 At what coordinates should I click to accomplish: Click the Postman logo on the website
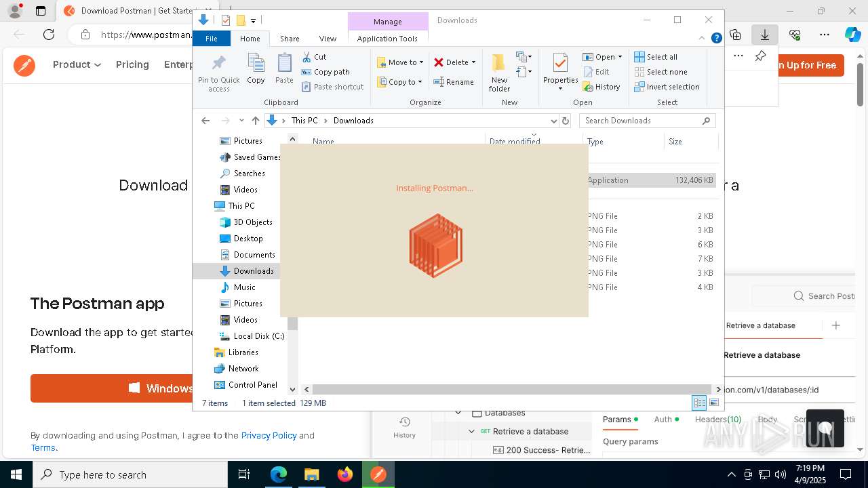[24, 65]
